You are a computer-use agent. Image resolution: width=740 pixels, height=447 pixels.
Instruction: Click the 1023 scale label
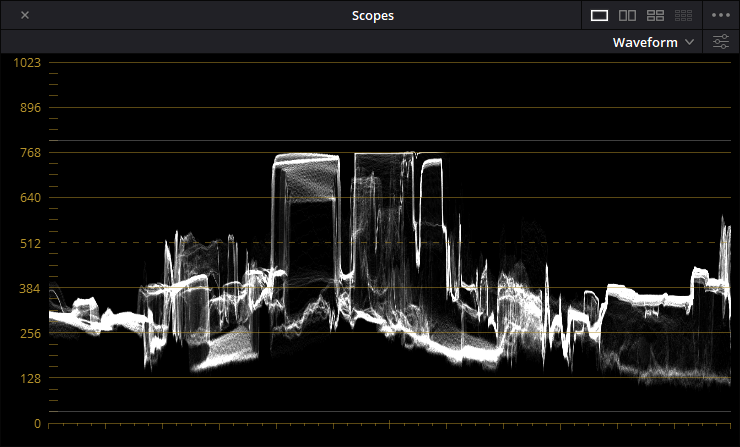[27, 63]
